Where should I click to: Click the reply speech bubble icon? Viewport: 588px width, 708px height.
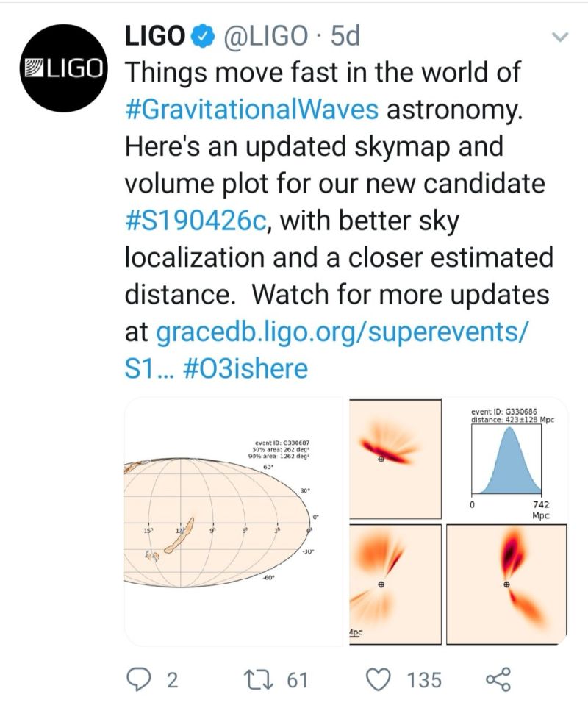[140, 679]
